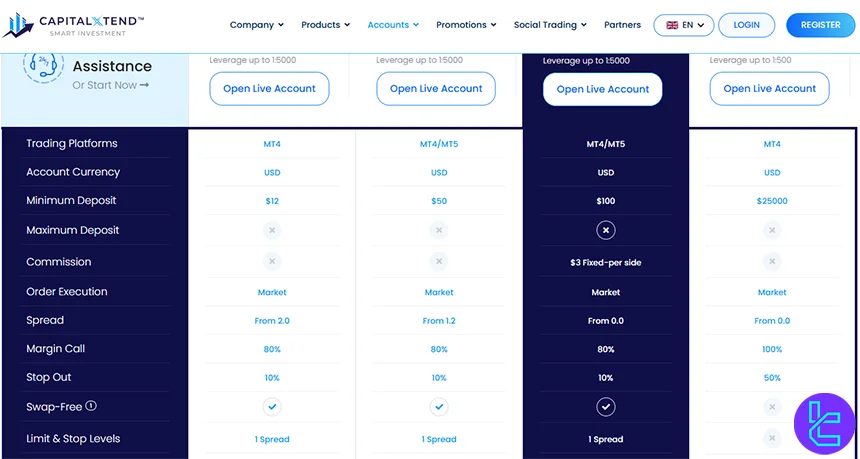
Task: Select the Spread row label
Action: pyautogui.click(x=45, y=320)
